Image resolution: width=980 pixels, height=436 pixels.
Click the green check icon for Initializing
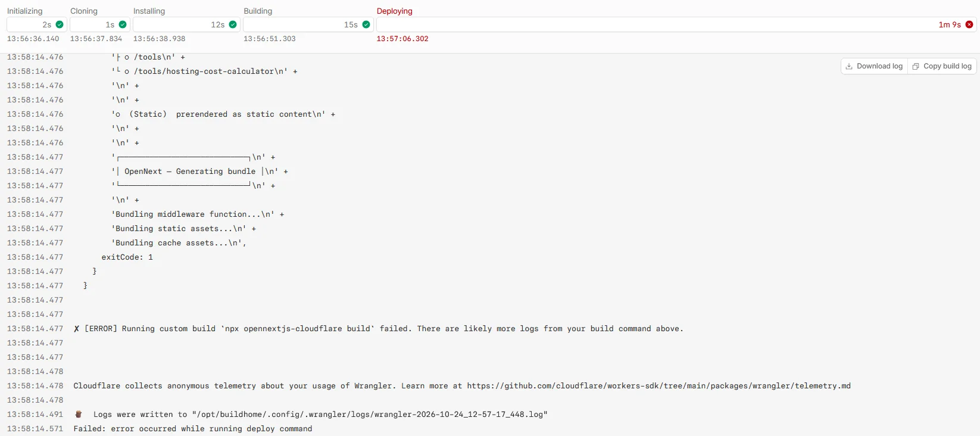point(60,24)
